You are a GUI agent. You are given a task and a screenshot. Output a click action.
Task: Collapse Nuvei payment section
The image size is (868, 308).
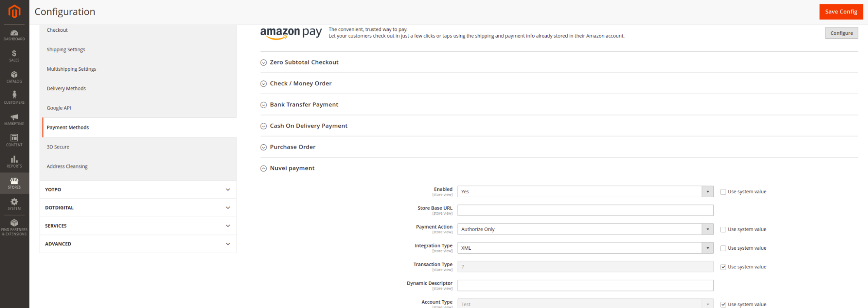(x=287, y=169)
